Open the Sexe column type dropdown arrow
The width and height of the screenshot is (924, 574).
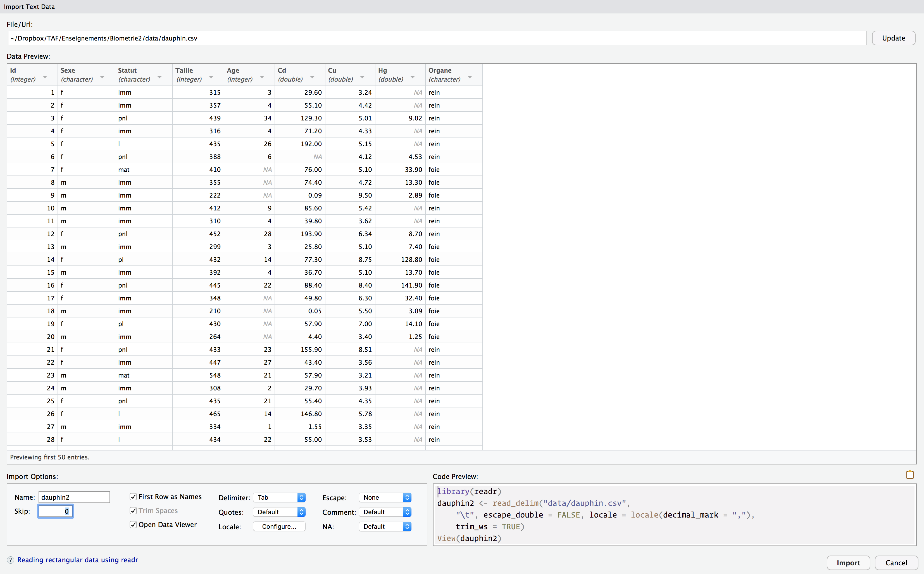[x=102, y=77]
